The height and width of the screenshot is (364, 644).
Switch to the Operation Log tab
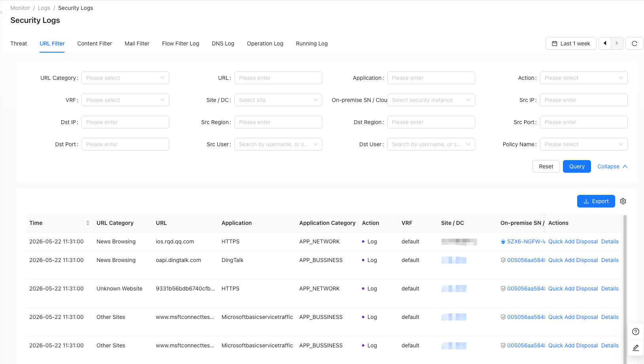(x=265, y=43)
